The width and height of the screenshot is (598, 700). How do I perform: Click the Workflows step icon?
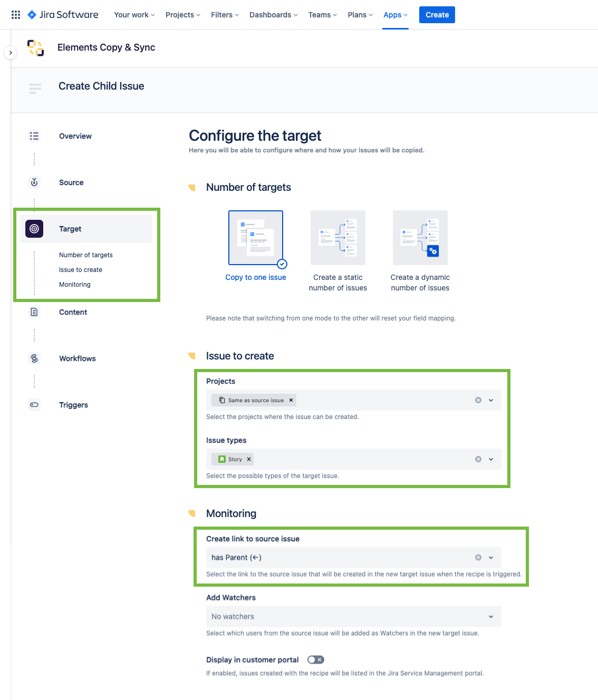click(x=34, y=358)
